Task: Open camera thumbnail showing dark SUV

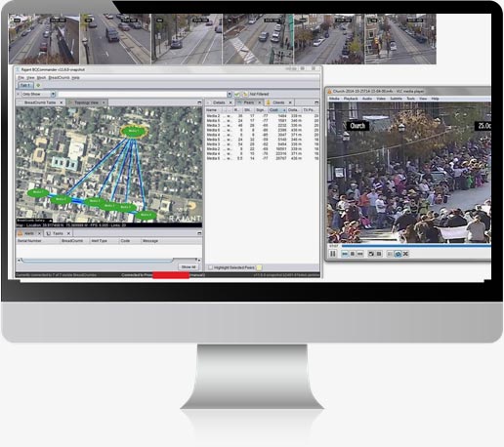Action: pyautogui.click(x=115, y=39)
